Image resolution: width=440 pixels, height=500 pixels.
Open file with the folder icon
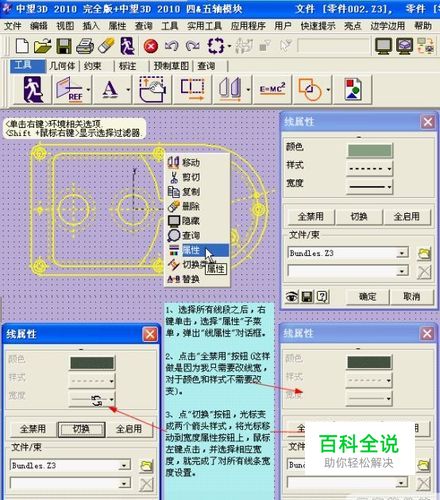43,46
